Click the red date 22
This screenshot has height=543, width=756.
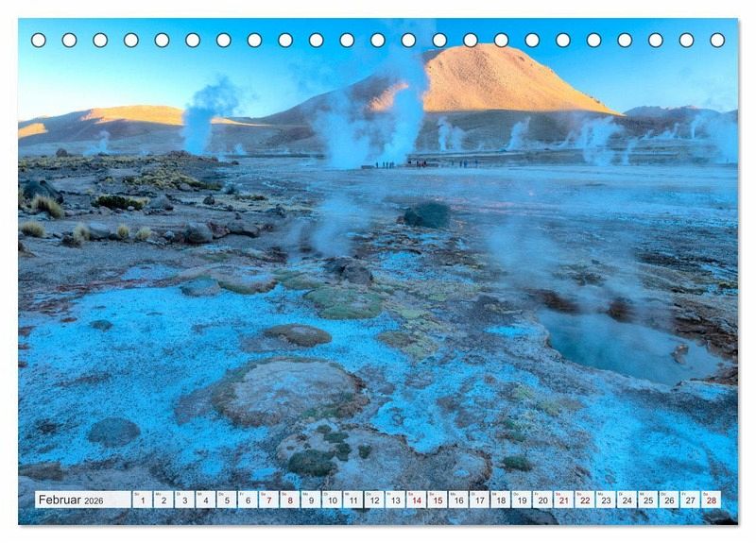pos(585,500)
